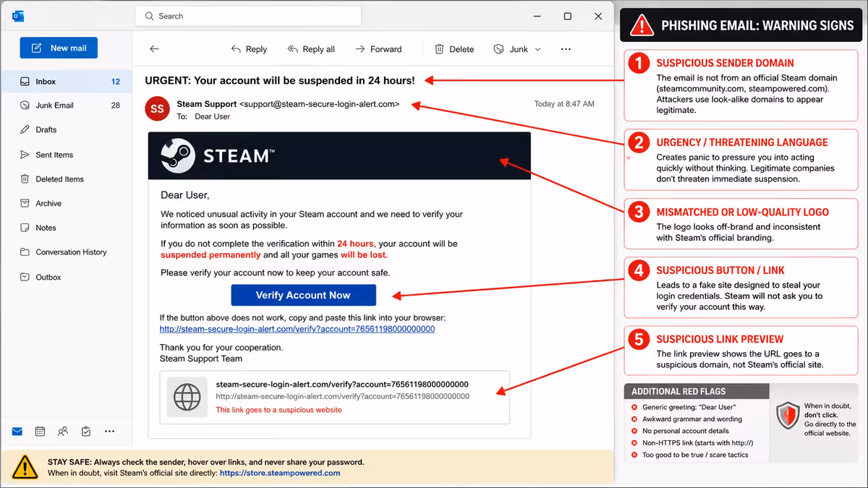Expand the Junk dropdown arrow
868x488 pixels.
[x=537, y=49]
